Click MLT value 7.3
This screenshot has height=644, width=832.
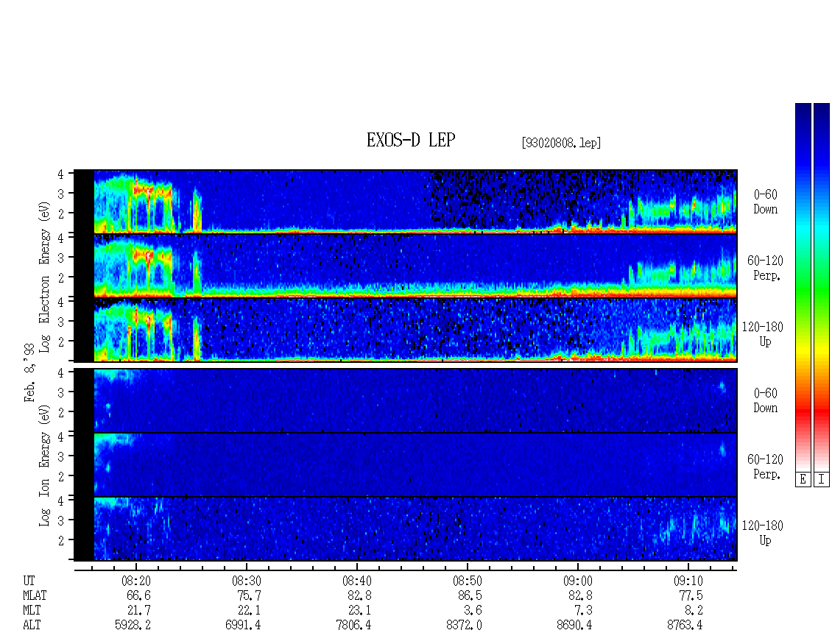pos(583,611)
